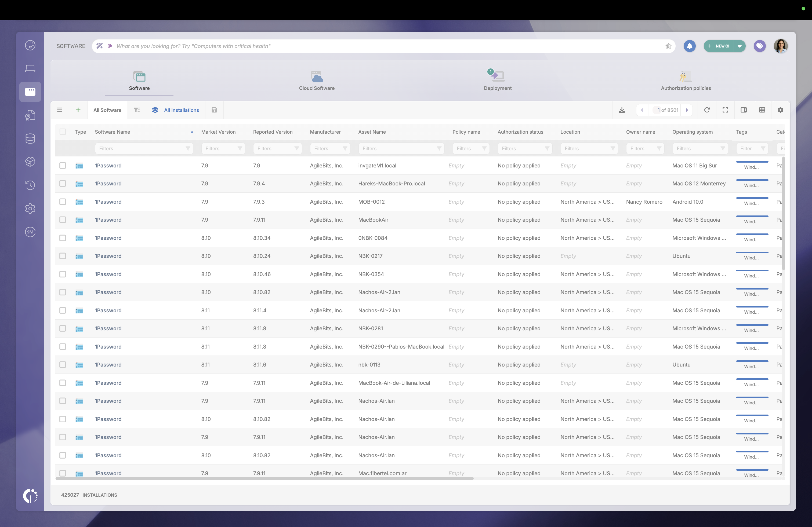This screenshot has height=527, width=812.
Task: Check the row for invgateM1.local
Action: (x=63, y=165)
